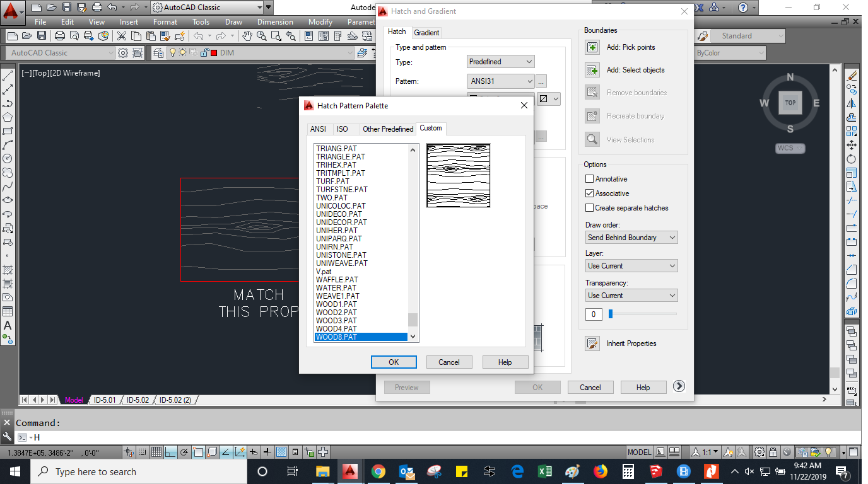Click the Pan hand icon in toolbar
The height and width of the screenshot is (484, 868).
pyautogui.click(x=247, y=36)
